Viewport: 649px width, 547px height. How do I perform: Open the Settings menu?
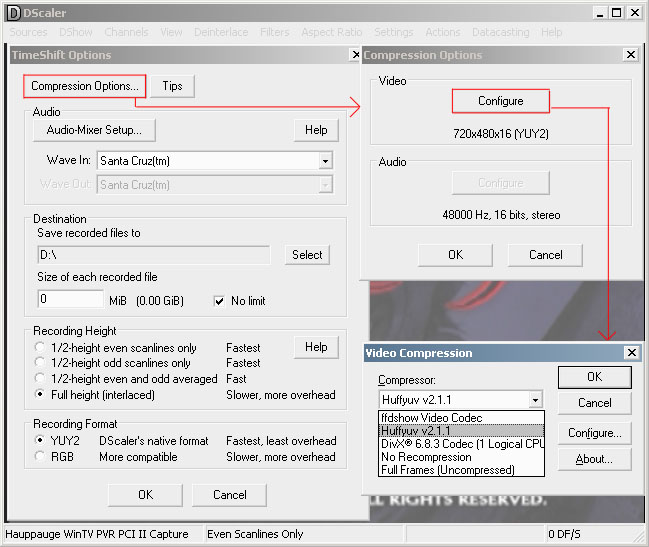click(394, 32)
